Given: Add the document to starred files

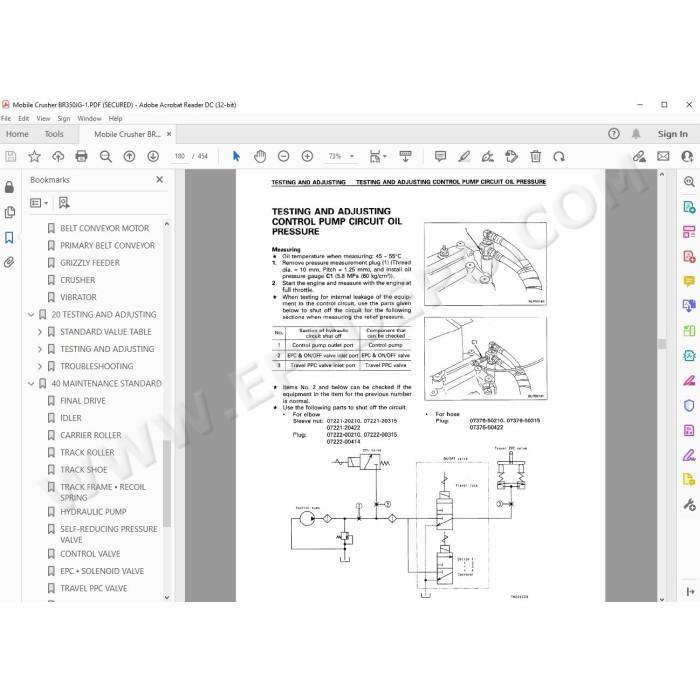Looking at the screenshot, I should point(34,156).
